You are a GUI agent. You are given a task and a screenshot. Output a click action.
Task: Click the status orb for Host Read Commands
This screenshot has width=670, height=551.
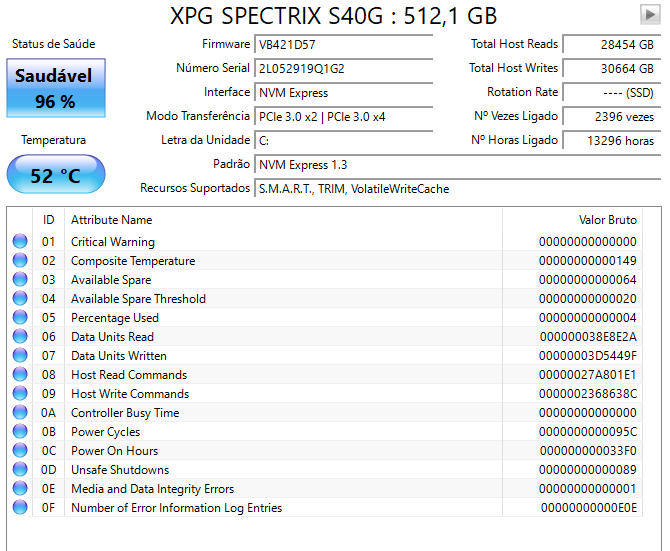click(20, 374)
